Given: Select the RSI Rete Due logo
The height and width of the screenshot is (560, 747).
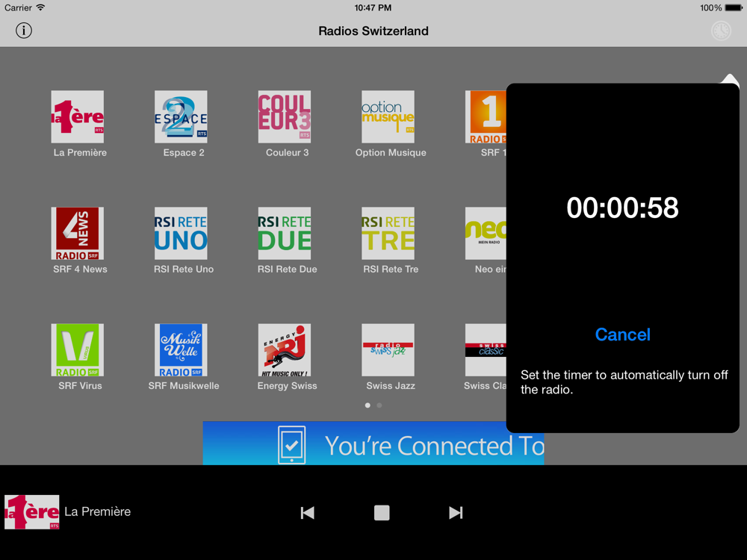Looking at the screenshot, I should (x=285, y=233).
